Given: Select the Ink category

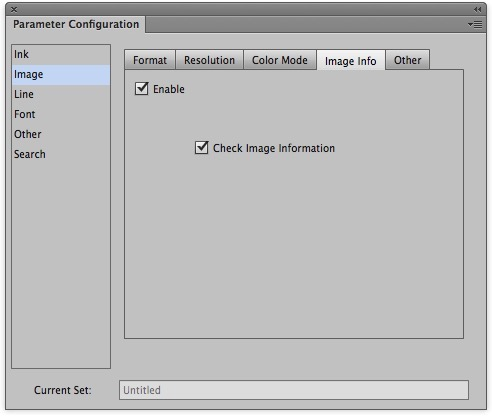Looking at the screenshot, I should pyautogui.click(x=61, y=54).
